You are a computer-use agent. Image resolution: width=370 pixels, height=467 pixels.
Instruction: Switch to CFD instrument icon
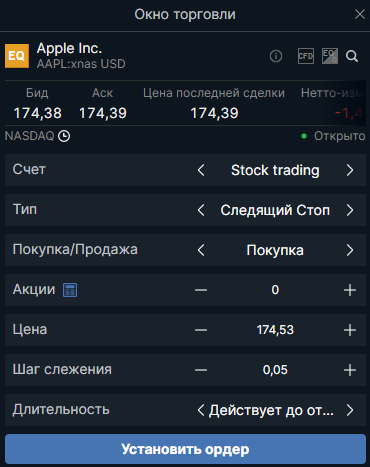[x=306, y=56]
